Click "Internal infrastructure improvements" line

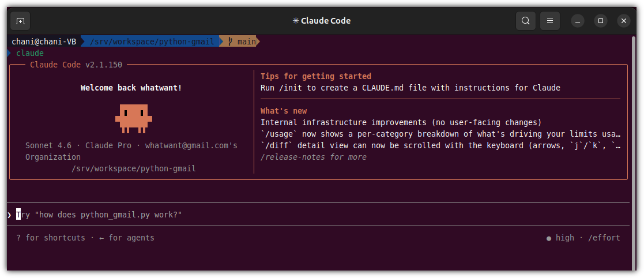pyautogui.click(x=401, y=122)
